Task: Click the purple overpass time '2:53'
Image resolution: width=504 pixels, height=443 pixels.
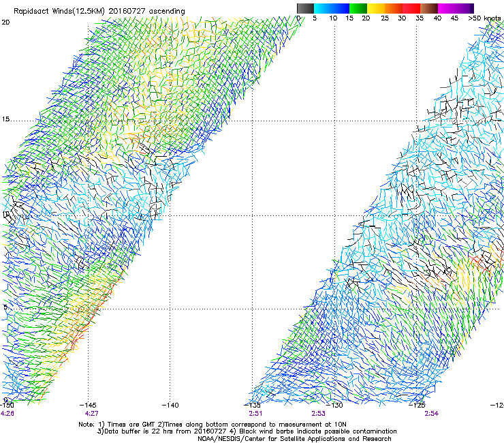Action: tap(318, 414)
